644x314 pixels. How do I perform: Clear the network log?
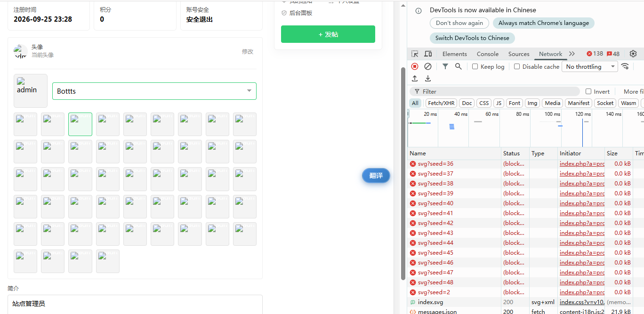click(x=428, y=66)
